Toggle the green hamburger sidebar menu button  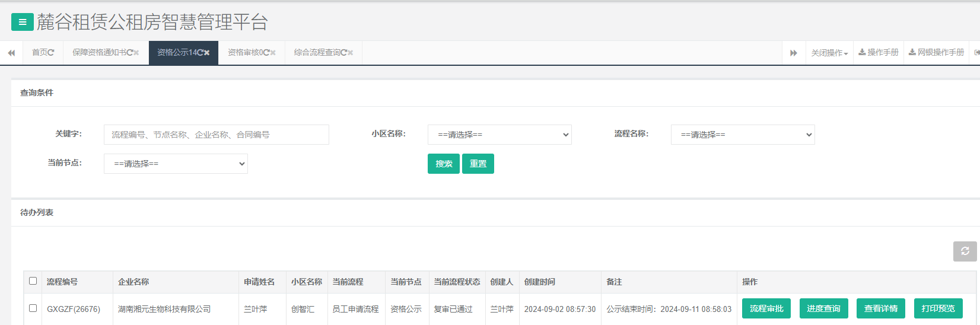[x=22, y=23]
